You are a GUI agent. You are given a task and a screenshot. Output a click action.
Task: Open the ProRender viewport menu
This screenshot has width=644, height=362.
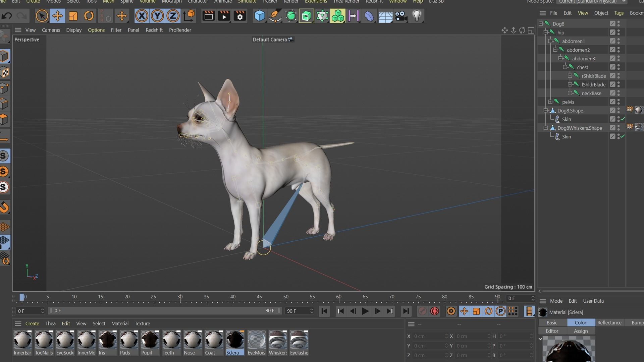point(180,30)
